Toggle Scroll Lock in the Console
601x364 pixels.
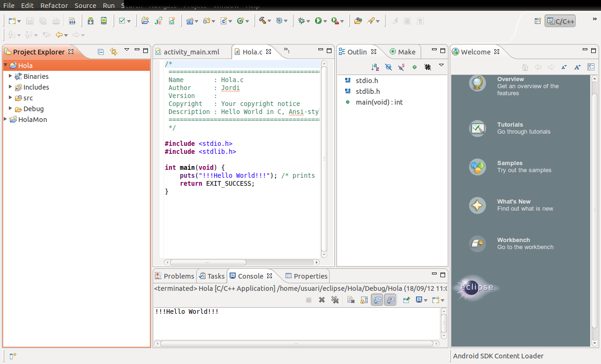[x=364, y=300]
